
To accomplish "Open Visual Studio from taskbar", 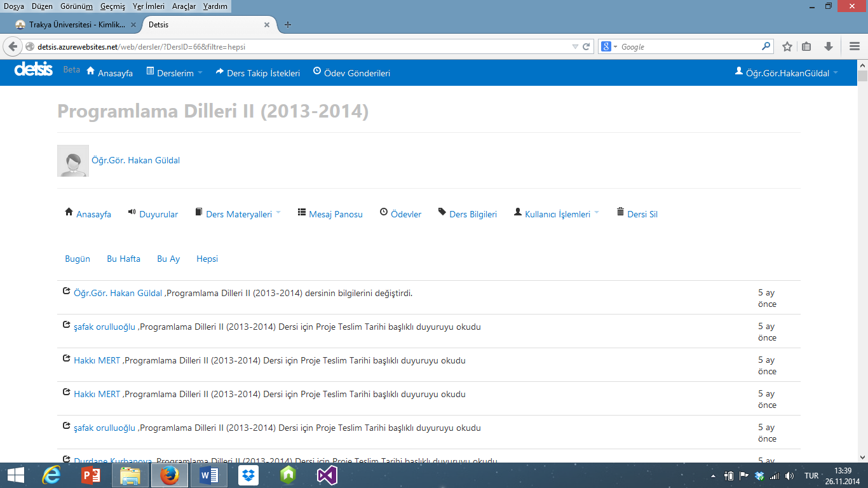I will [327, 475].
